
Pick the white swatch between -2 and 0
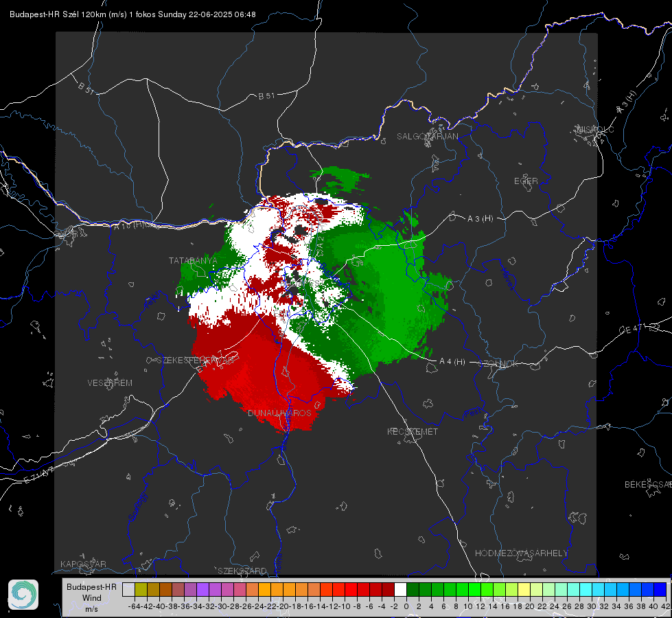[x=400, y=589]
